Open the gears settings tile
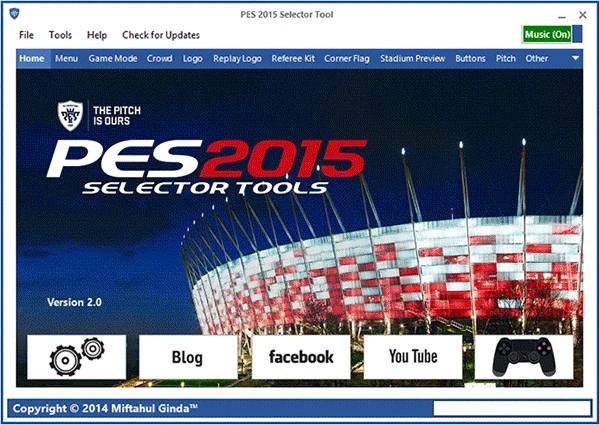This screenshot has width=600, height=425. [77, 357]
